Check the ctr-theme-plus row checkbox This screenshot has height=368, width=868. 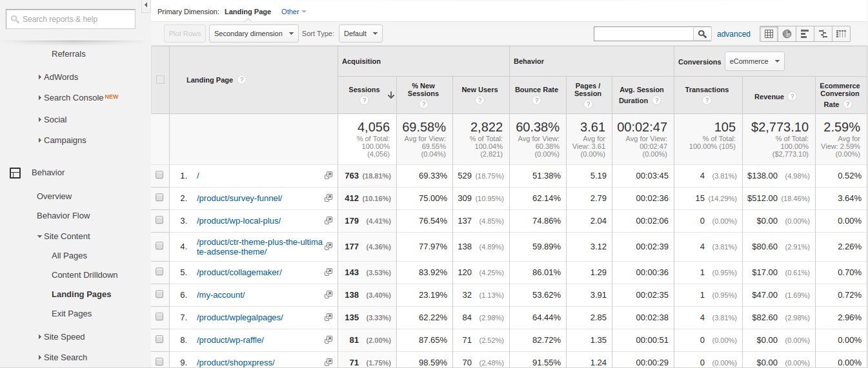tap(159, 246)
